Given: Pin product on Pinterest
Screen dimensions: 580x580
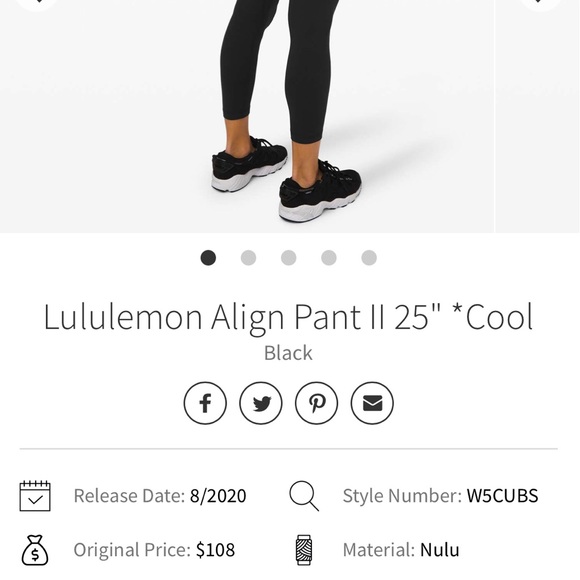Looking at the screenshot, I should click(x=316, y=403).
